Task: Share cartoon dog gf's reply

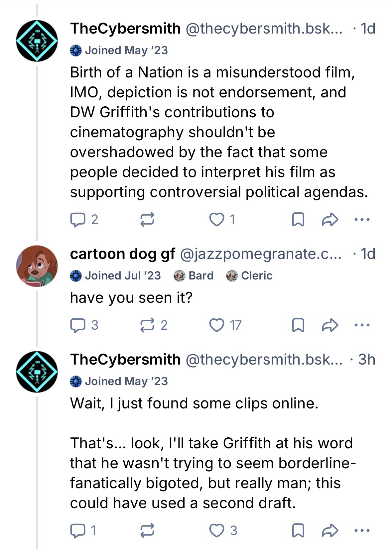Action: pos(330,325)
